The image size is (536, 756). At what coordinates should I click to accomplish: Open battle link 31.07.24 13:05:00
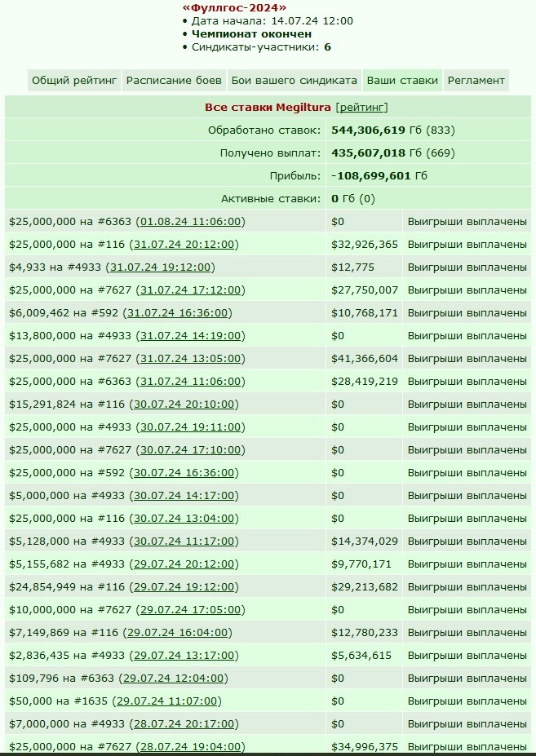(190, 359)
